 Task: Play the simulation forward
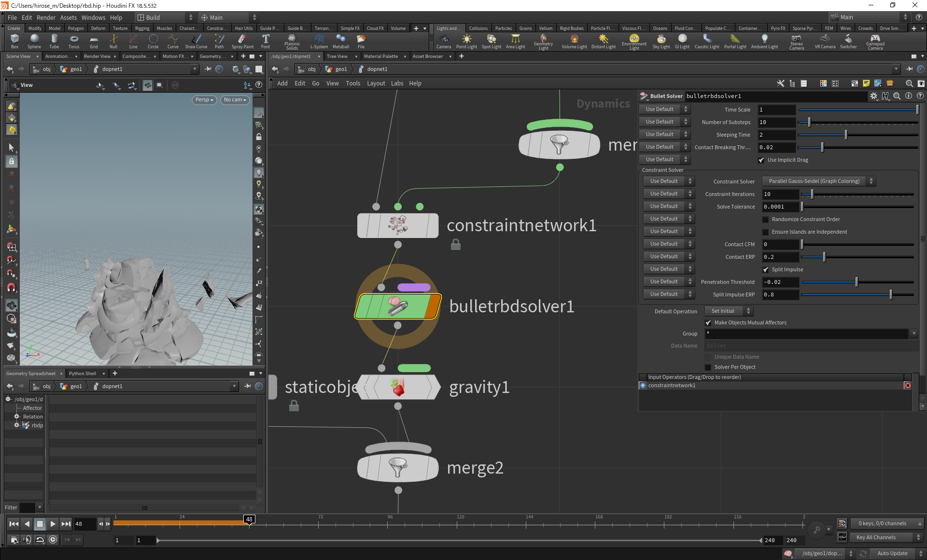tap(53, 524)
